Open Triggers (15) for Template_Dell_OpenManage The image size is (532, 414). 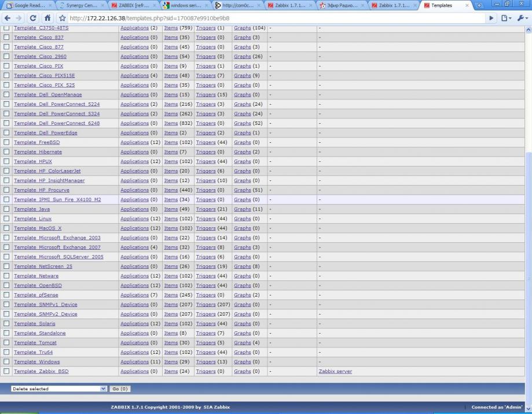click(x=206, y=94)
